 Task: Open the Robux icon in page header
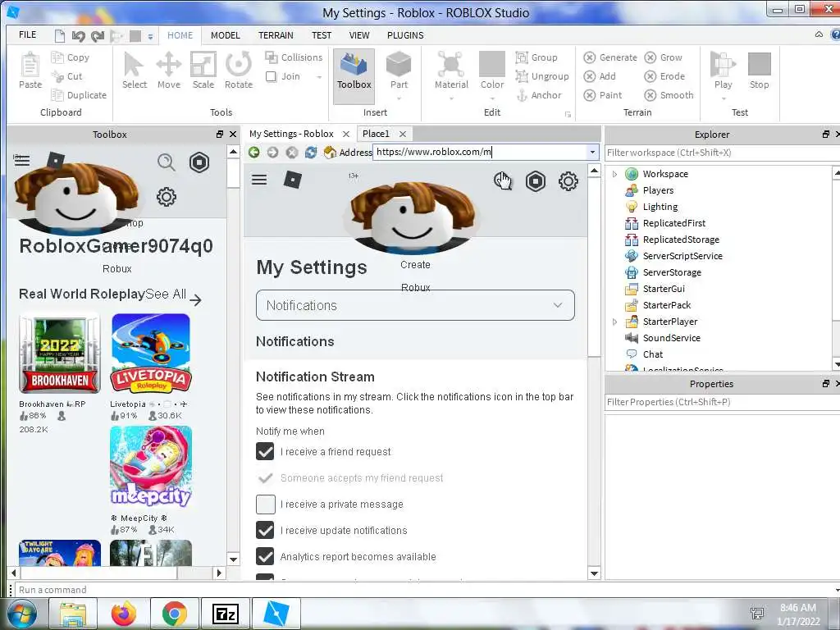535,181
